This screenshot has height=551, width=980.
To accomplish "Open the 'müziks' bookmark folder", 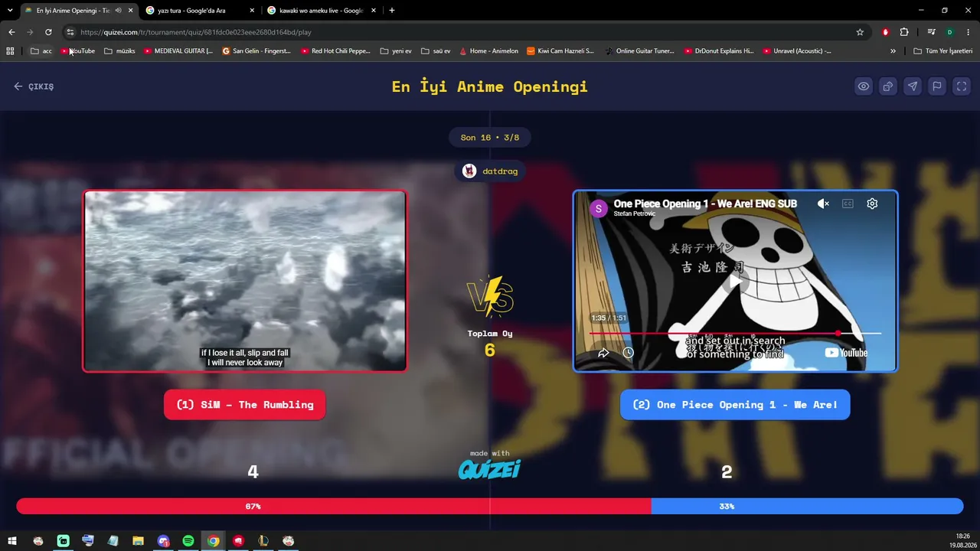I will [x=119, y=51].
